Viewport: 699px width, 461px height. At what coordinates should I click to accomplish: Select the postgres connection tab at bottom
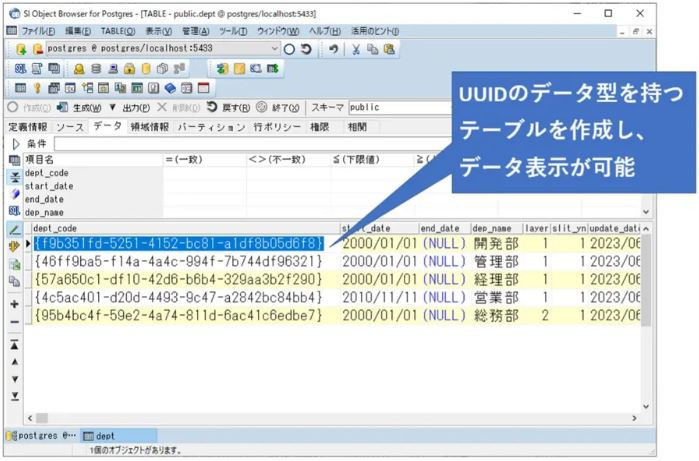tap(41, 436)
